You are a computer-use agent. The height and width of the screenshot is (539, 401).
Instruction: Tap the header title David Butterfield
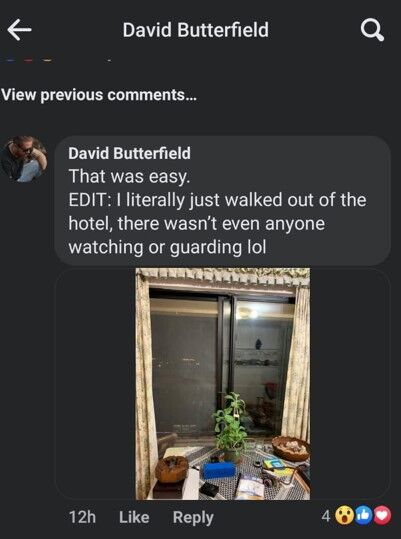(x=196, y=30)
